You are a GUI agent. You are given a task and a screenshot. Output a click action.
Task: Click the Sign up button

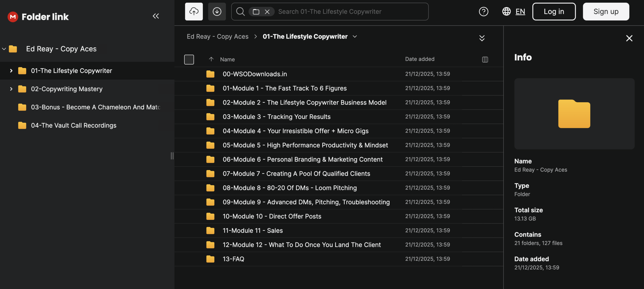point(606,12)
